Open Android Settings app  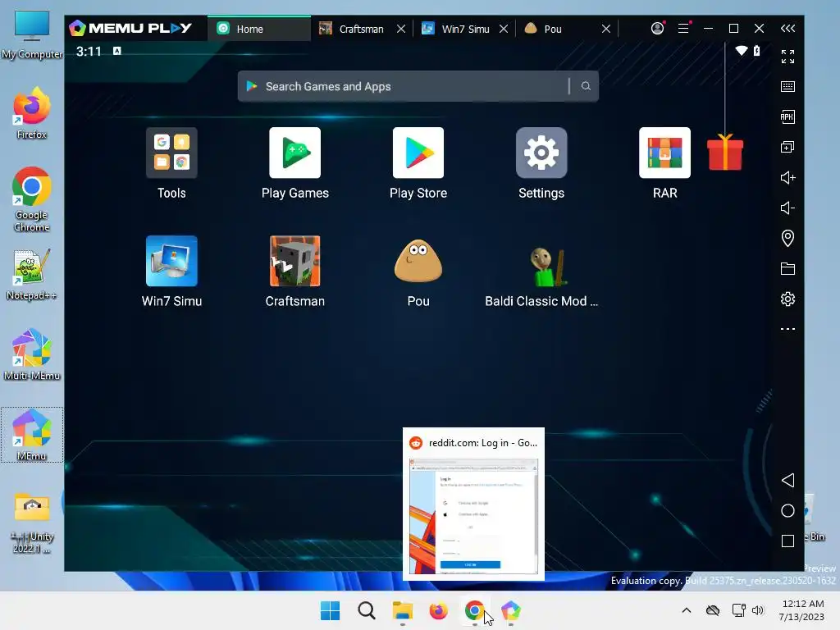click(541, 153)
